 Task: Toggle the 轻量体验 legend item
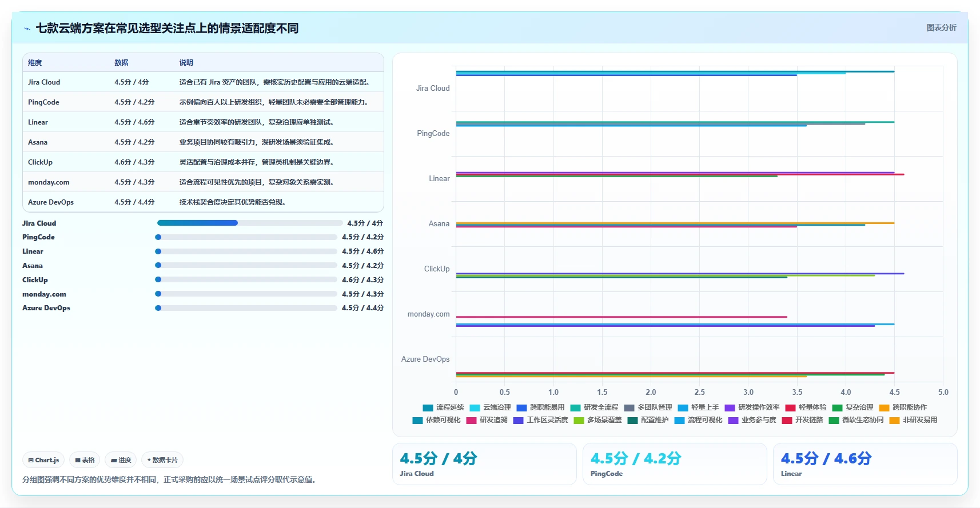point(806,407)
